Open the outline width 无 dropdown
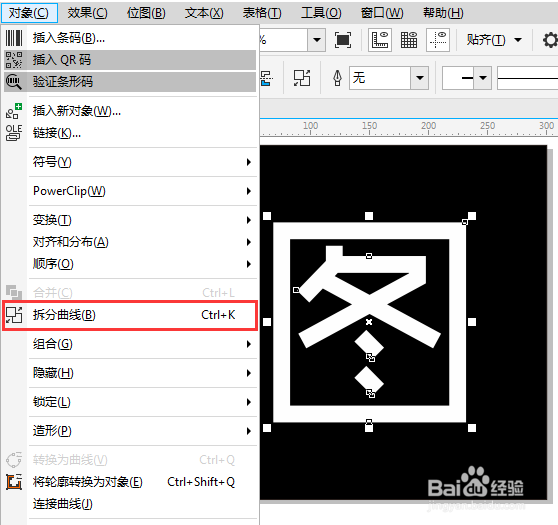The height and width of the screenshot is (525, 558). point(420,78)
